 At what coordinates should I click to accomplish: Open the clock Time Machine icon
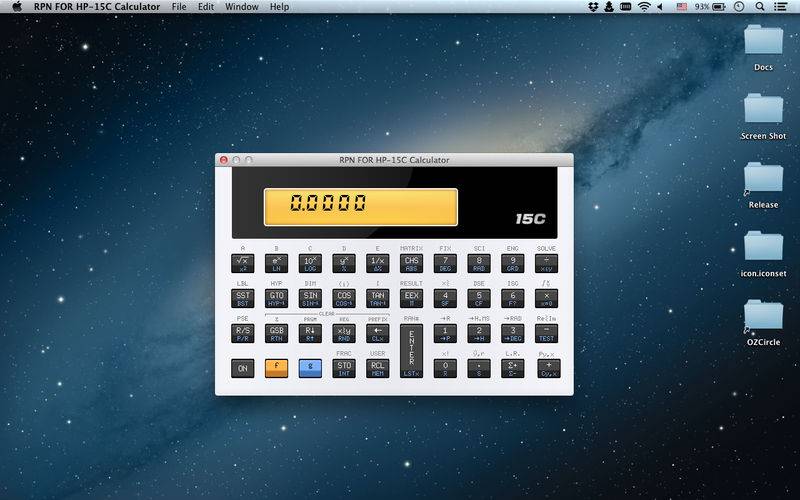pyautogui.click(x=739, y=7)
